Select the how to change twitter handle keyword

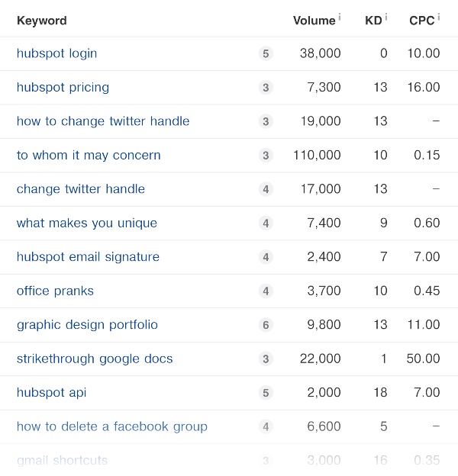click(103, 121)
